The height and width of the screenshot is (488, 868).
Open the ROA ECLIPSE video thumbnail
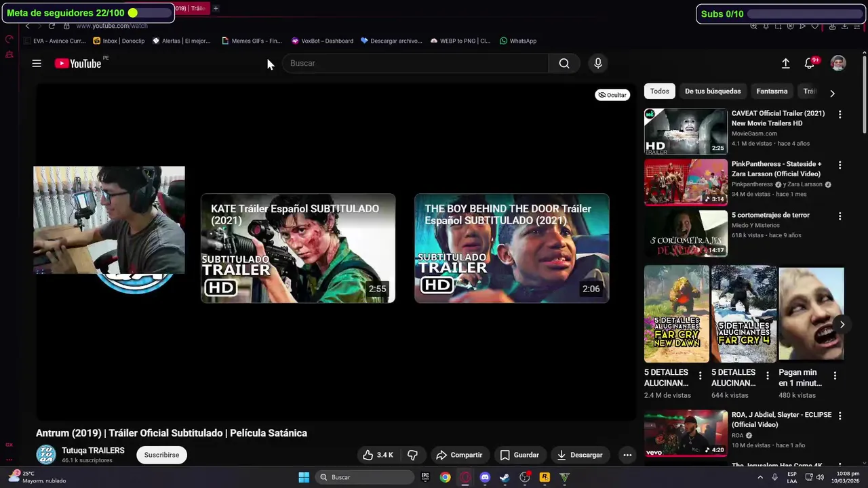coord(686,433)
